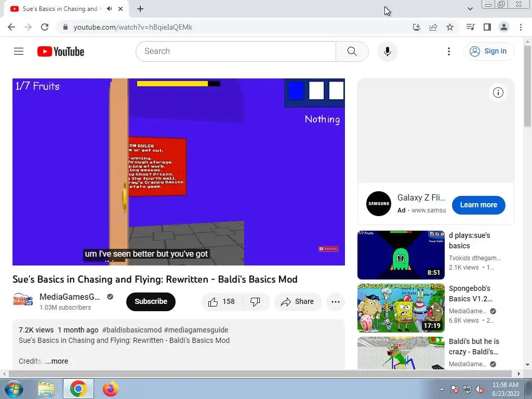The height and width of the screenshot is (399, 532).
Task: Open a new tab
Action: point(140,9)
